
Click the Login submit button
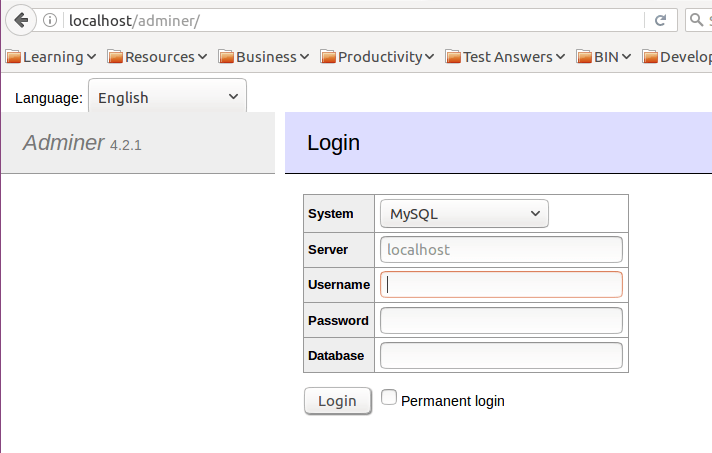338,401
